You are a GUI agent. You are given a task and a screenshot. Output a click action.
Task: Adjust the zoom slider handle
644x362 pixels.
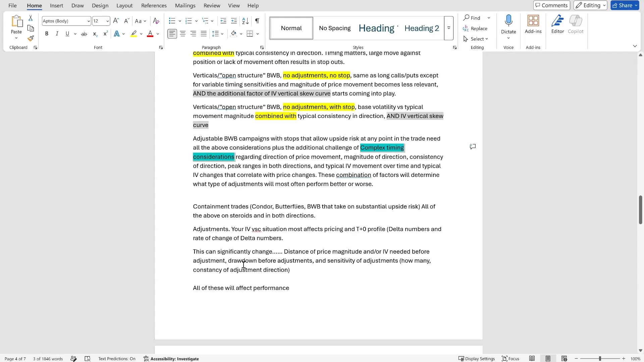click(600, 359)
